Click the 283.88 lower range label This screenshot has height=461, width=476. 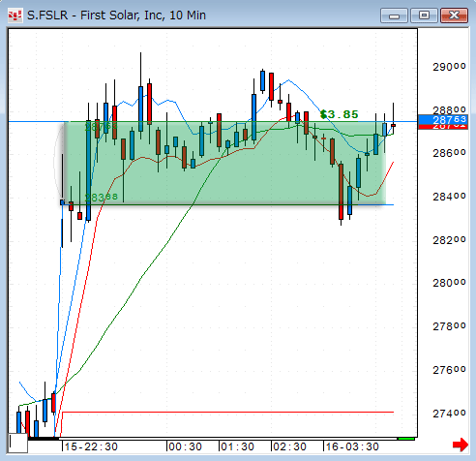(102, 198)
